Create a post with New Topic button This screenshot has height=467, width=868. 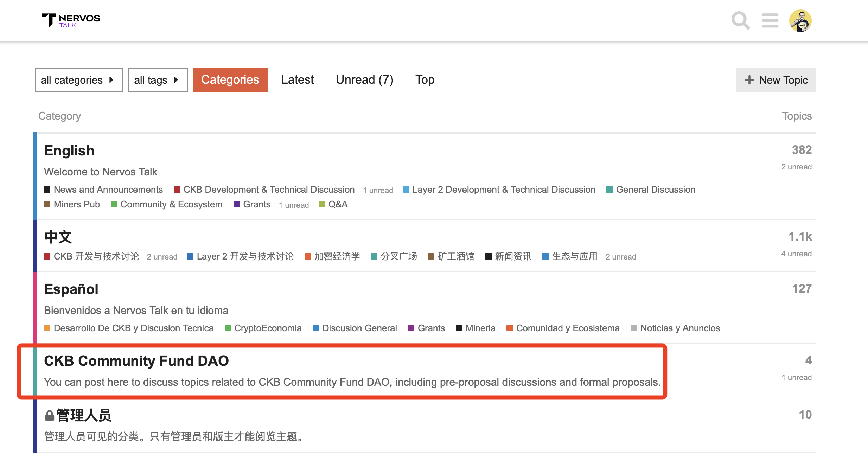tap(776, 80)
